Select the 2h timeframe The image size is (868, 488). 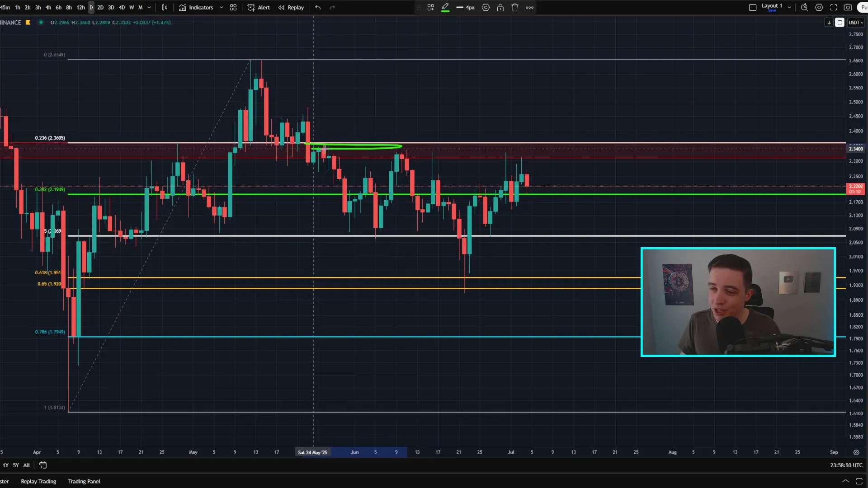coord(28,7)
